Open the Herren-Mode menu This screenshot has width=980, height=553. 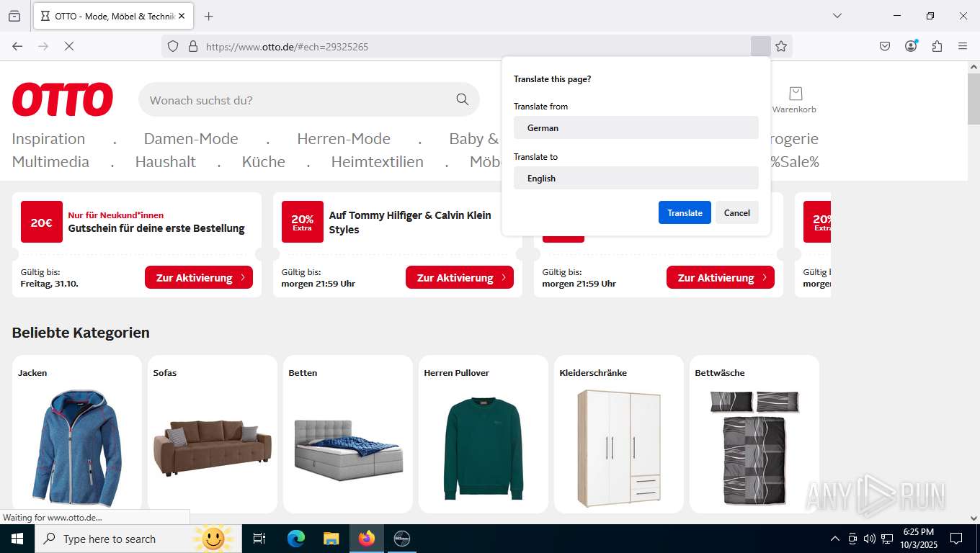pos(344,138)
